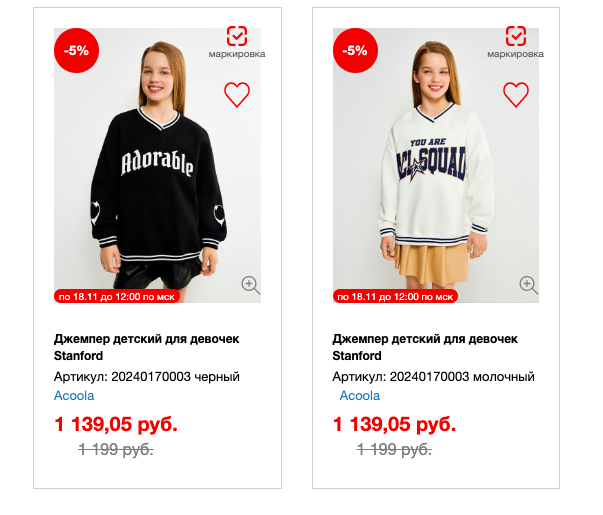
Task: Open milk-white Stanford jumper title link
Action: (424, 347)
